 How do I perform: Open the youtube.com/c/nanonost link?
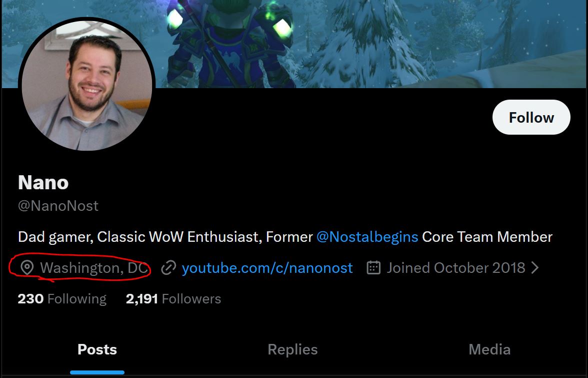[267, 268]
